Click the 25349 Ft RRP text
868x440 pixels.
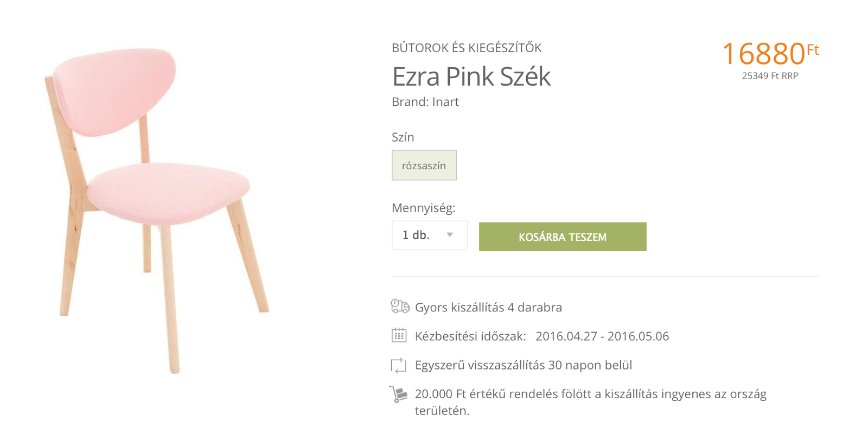(770, 76)
